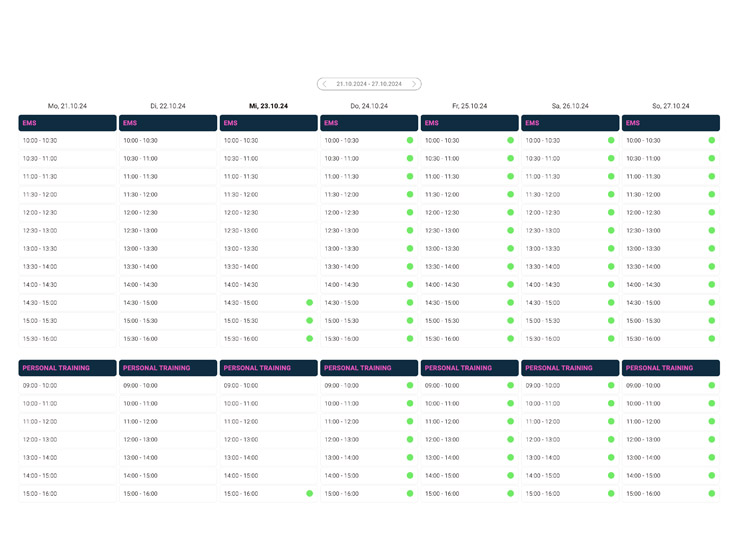Viewport: 740px width, 560px height.
Task: Click green dot for Thursday Personal Training 09:00 - 10:00
Action: (410, 385)
